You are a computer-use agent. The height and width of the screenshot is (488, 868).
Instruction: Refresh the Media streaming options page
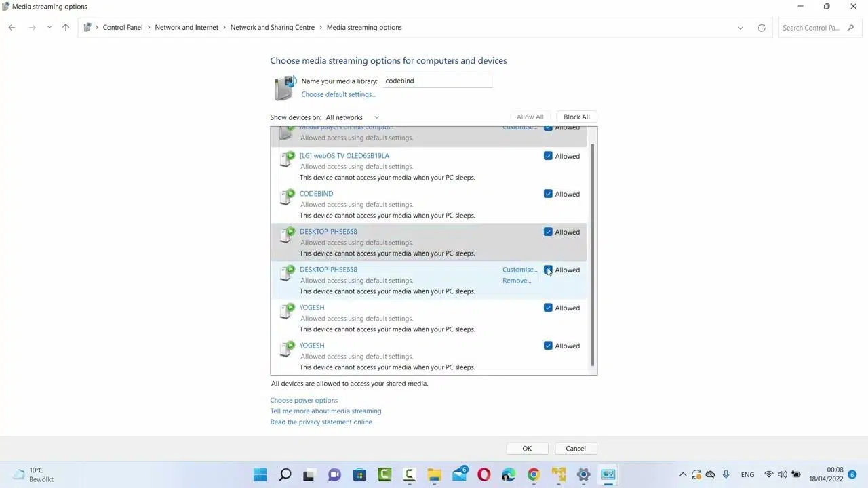tap(762, 28)
